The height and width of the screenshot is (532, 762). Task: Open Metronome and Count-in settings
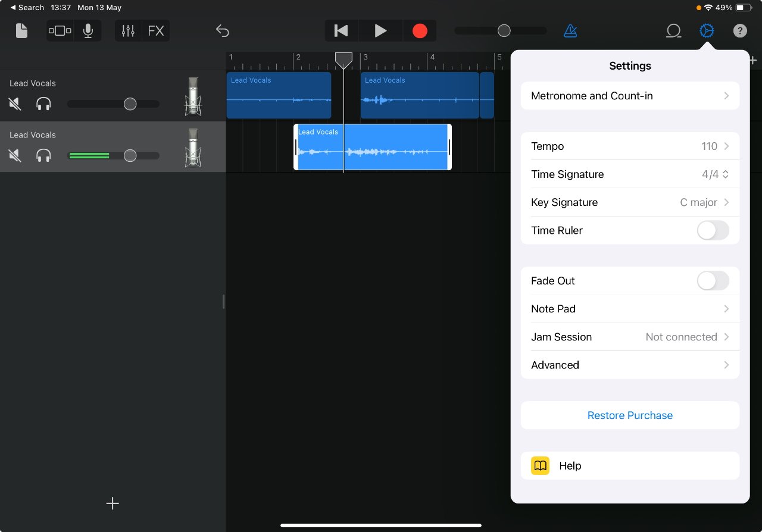pos(630,95)
